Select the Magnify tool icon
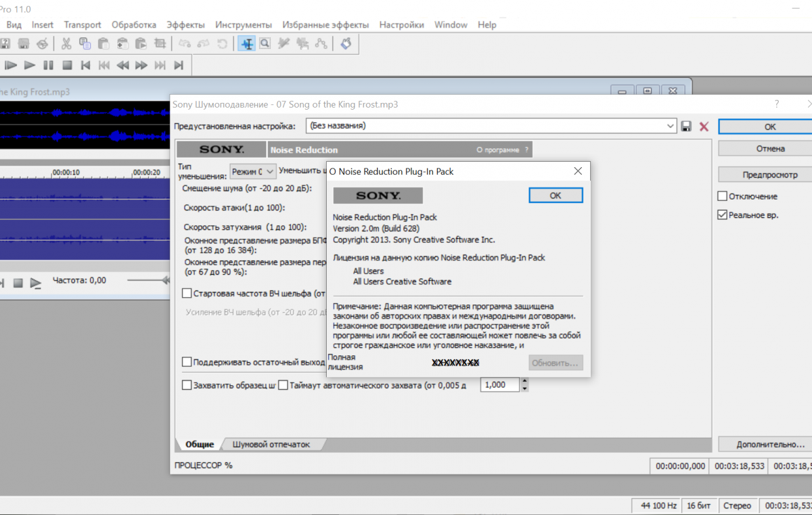Image resolution: width=812 pixels, height=515 pixels. coord(265,44)
